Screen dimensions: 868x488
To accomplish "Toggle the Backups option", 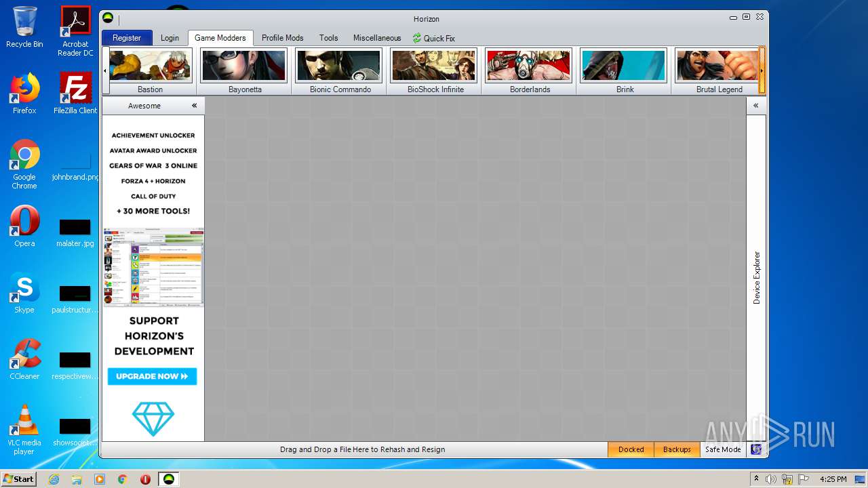I will pos(677,449).
